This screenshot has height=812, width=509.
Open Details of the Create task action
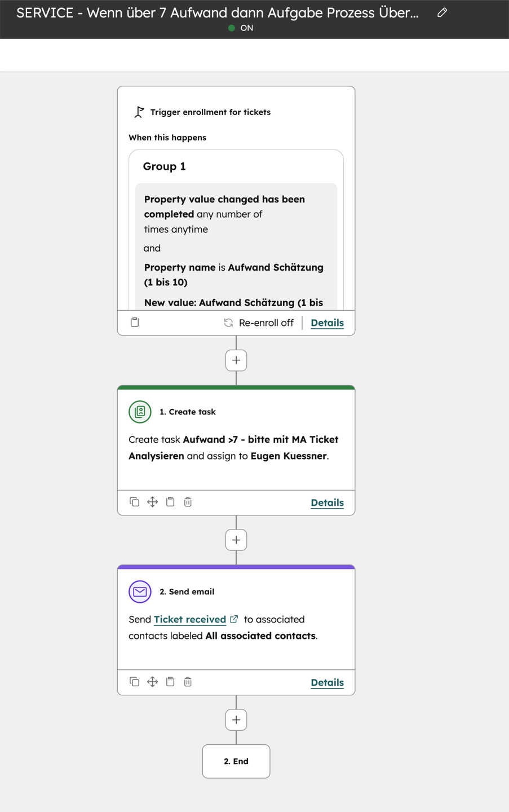(x=327, y=502)
